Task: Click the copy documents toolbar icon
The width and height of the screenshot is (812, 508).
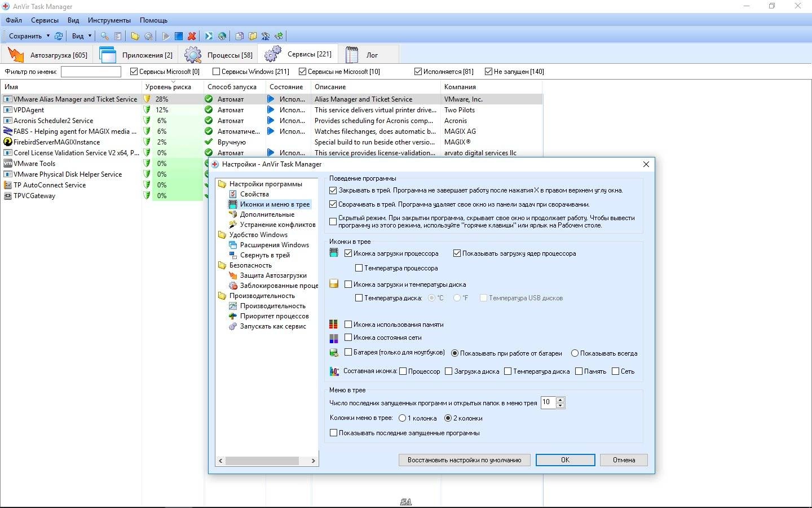Action: coord(239,36)
